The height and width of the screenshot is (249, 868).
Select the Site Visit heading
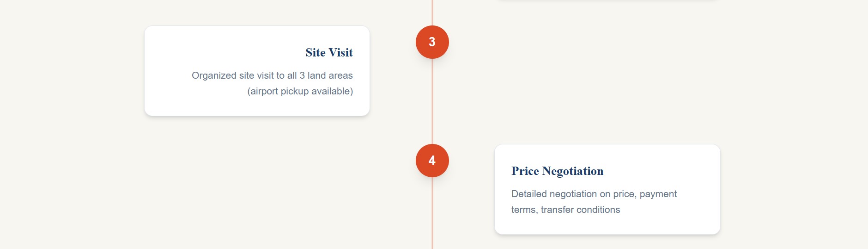(329, 53)
